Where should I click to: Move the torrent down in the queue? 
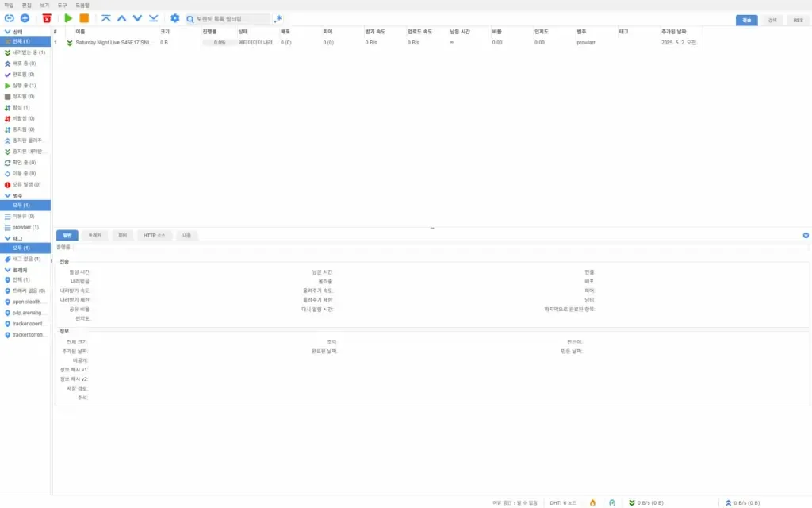[x=137, y=18]
